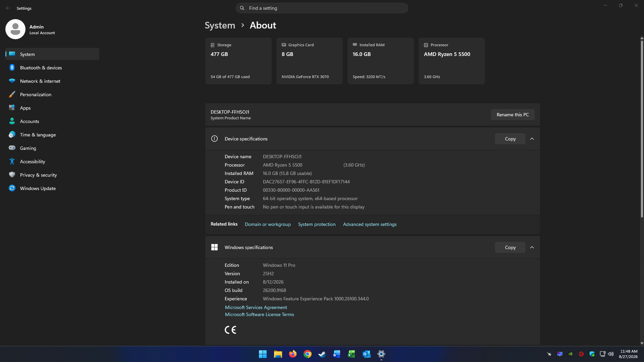644x362 pixels.
Task: Click the Network & internet Wi-Fi icon
Action: [12, 81]
